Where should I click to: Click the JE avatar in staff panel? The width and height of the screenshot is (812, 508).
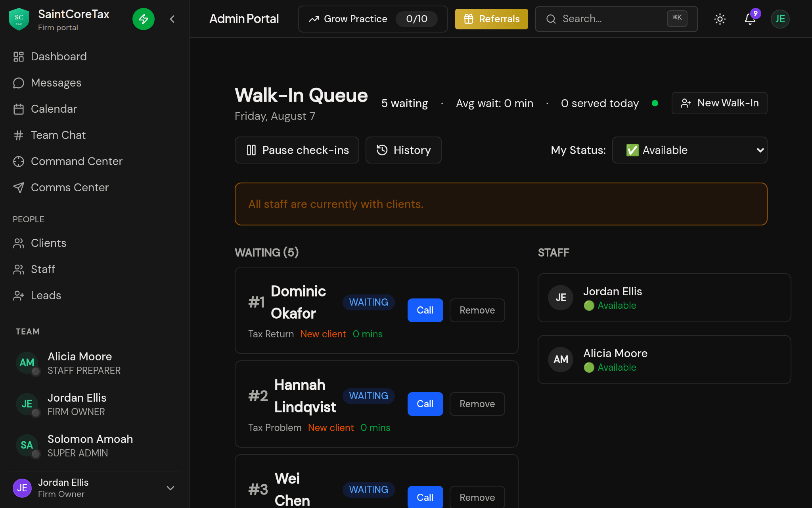tap(561, 298)
